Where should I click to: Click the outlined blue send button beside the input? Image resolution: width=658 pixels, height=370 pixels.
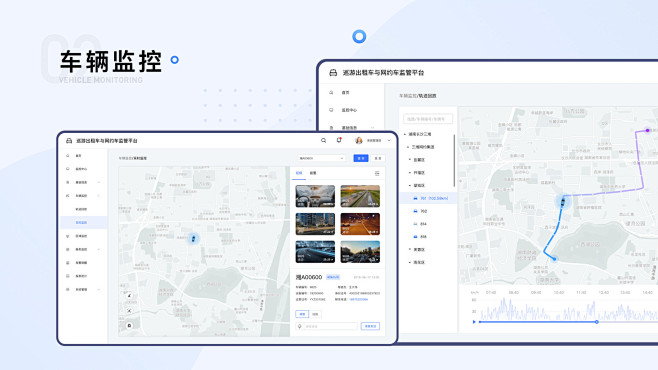[370, 326]
